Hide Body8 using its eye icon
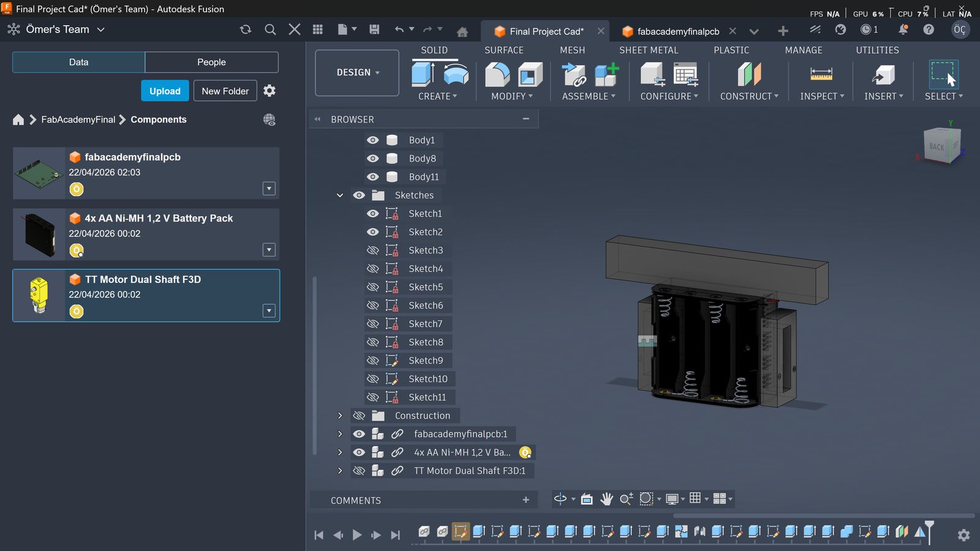This screenshot has width=980, height=551. pyautogui.click(x=372, y=159)
